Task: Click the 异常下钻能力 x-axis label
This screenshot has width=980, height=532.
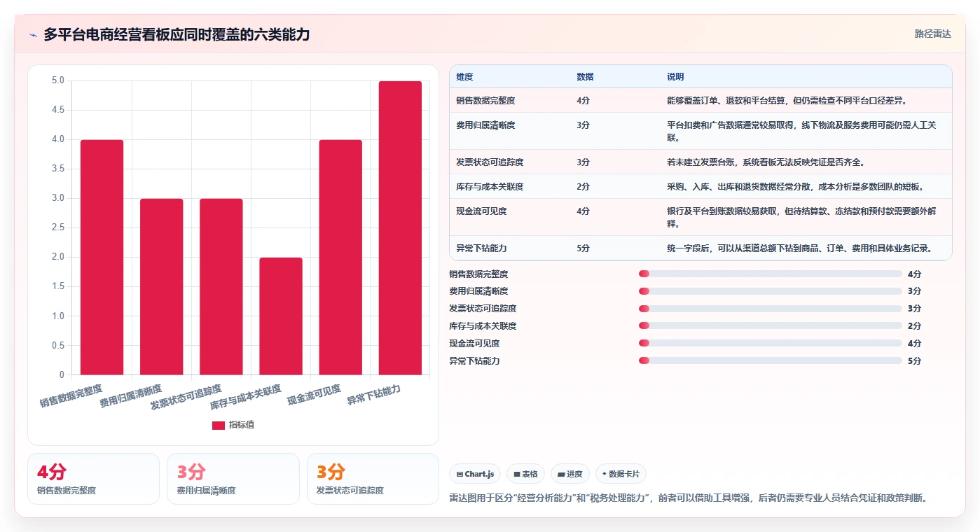Action: [x=375, y=395]
